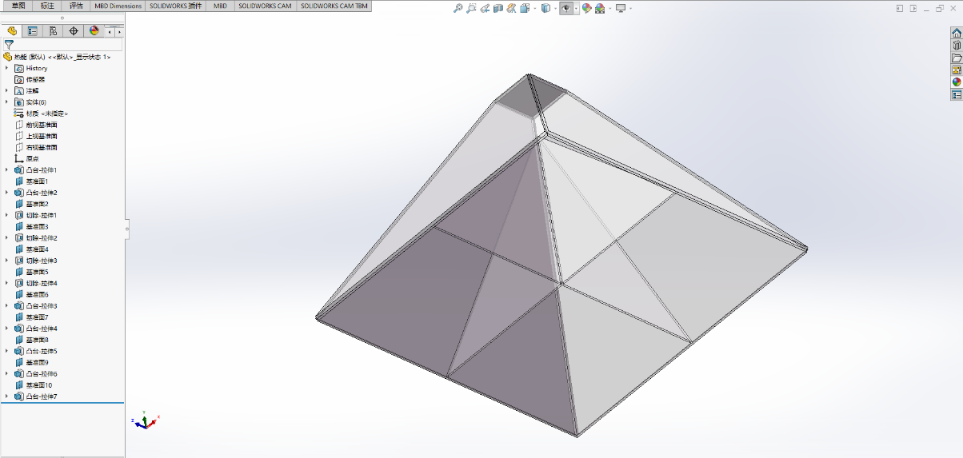Click the feature tree filter input field
963x458 pixels.
68,44
